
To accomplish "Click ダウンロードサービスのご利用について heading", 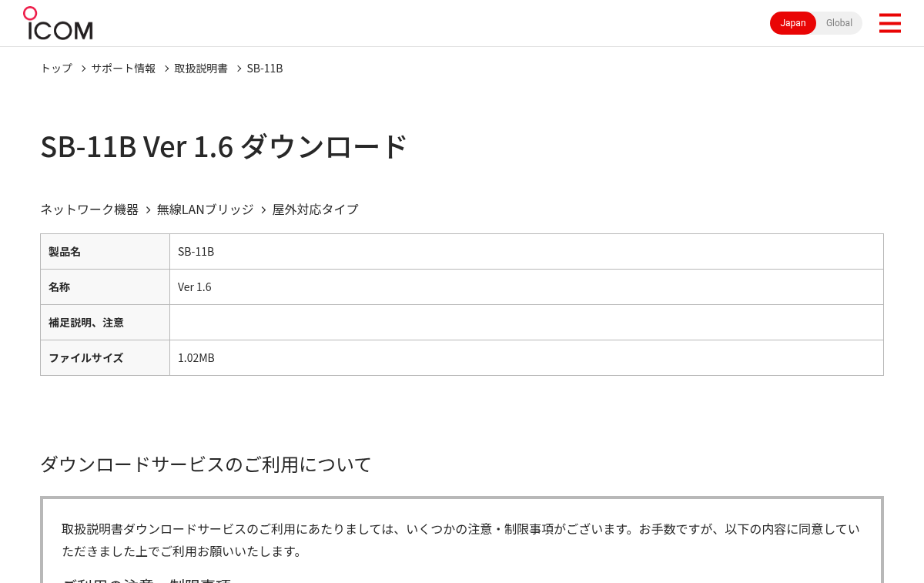I will click(x=206, y=464).
